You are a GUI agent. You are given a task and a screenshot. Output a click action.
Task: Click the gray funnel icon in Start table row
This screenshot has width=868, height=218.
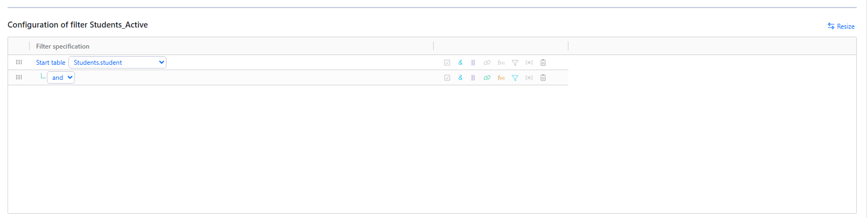515,63
